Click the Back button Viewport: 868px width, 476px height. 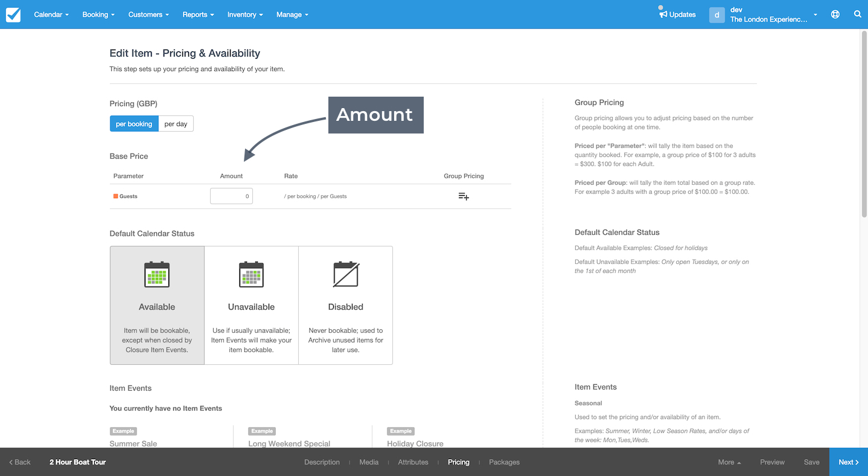point(20,462)
